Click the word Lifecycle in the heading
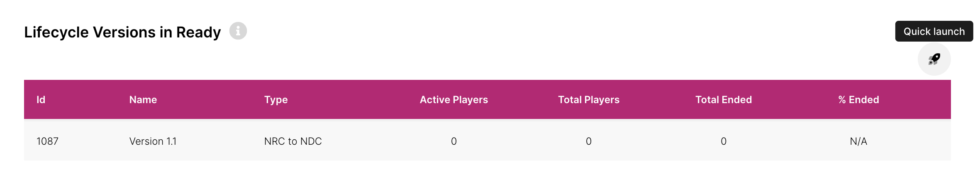980x183 pixels. click(56, 32)
